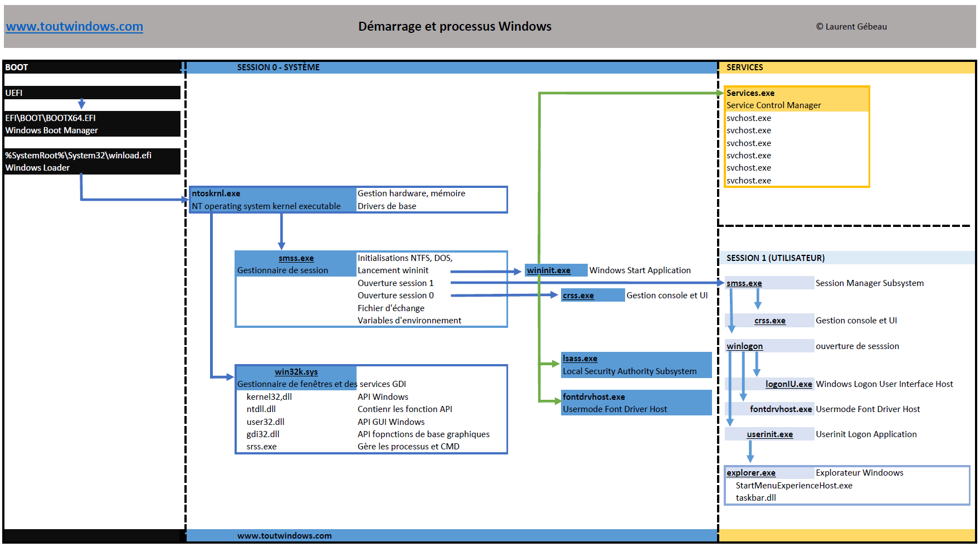The image size is (980, 547).
Task: Click the fontdrvhost.exe Usermode Font Driver box
Action: point(636,403)
